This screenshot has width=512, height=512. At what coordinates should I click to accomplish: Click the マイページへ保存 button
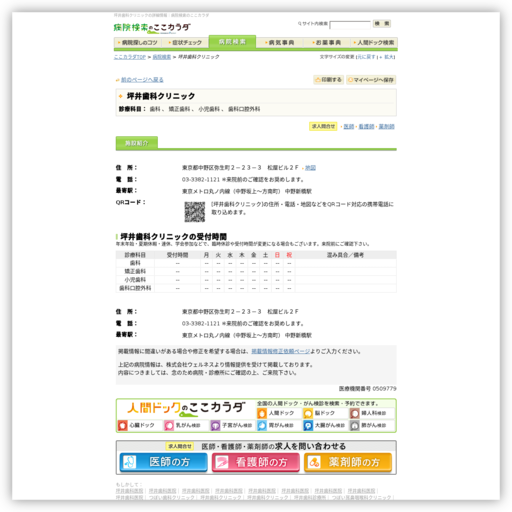click(x=371, y=80)
